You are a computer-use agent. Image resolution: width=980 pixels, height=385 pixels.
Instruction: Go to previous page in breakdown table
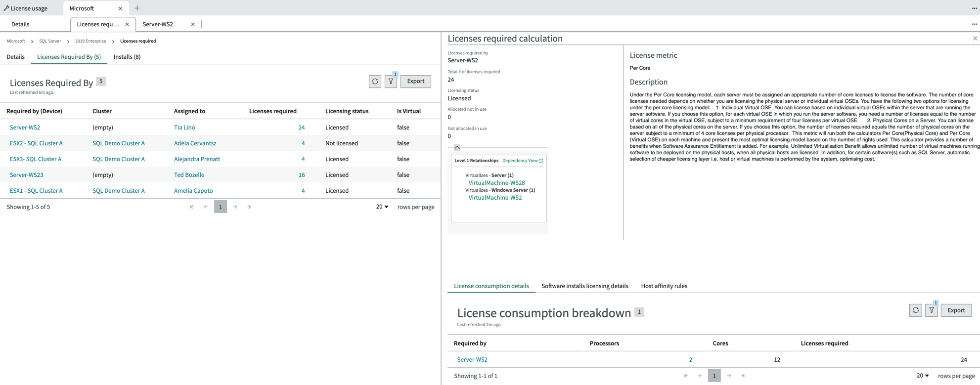pyautogui.click(x=700, y=376)
